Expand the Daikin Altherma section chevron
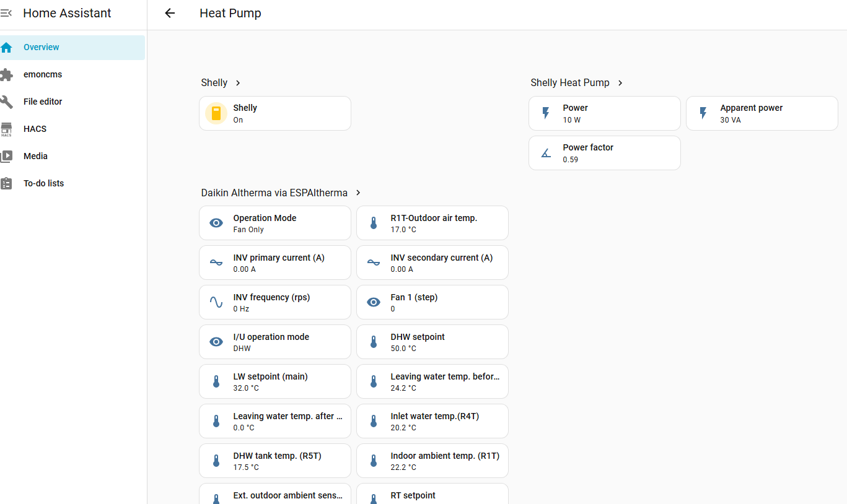847x504 pixels. [358, 193]
